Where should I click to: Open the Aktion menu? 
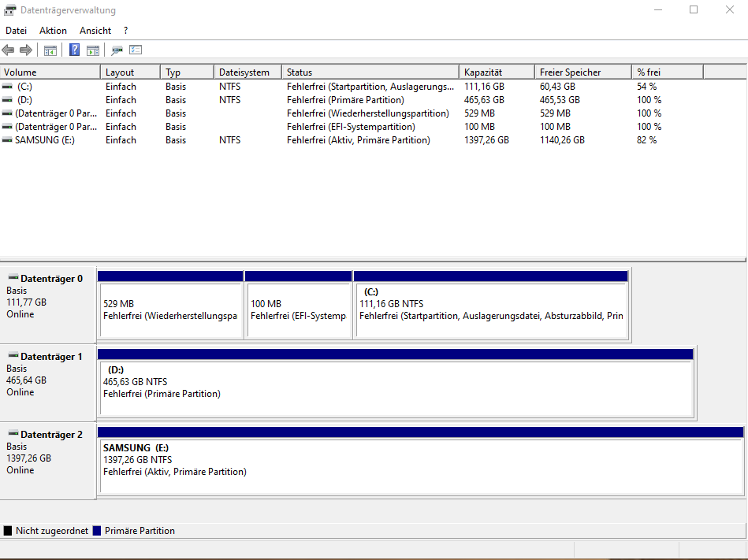pyautogui.click(x=53, y=31)
